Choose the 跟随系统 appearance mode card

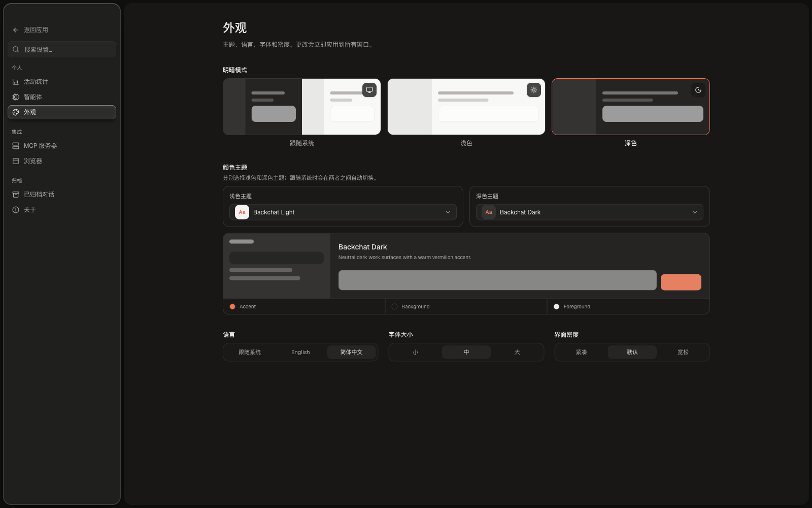302,107
